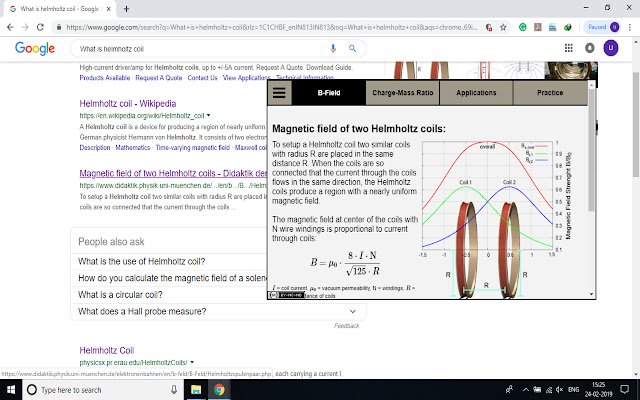Viewport: 640px width, 400px height.
Task: Click the Paused profile button
Action: click(602, 27)
